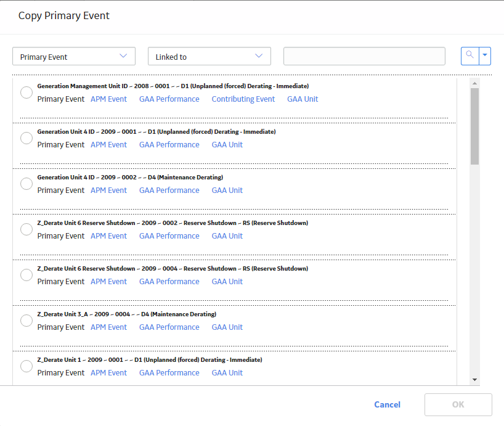Select Z_Derate Unit 3_A 2009-0004 radio button
Viewport: 504px width, 426px height.
[x=26, y=321]
